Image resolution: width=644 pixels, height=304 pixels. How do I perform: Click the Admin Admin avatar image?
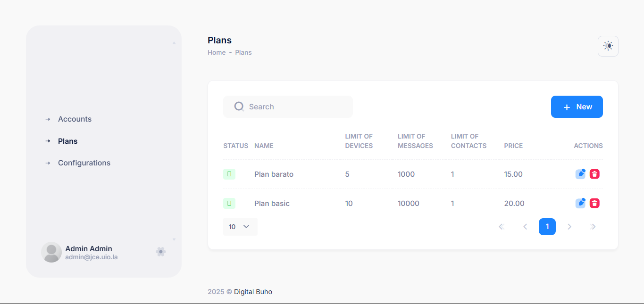click(51, 252)
